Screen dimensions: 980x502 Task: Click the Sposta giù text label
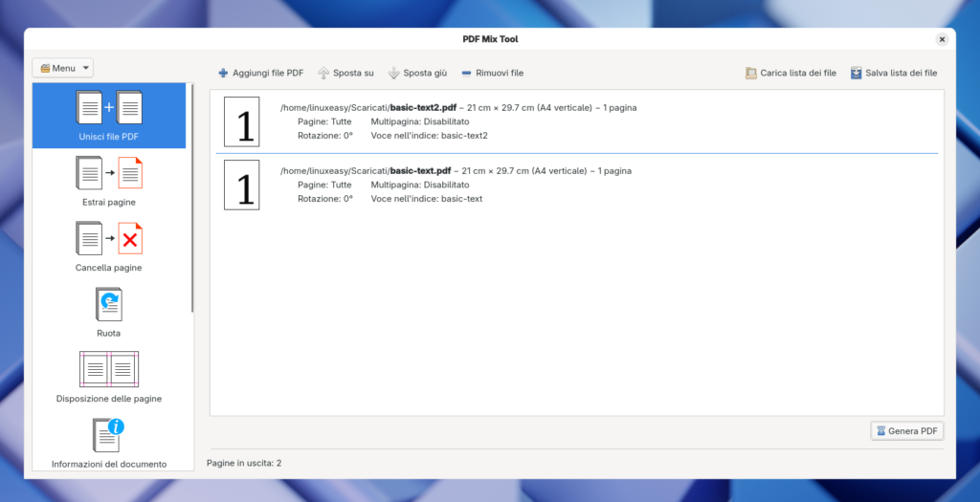click(x=425, y=73)
